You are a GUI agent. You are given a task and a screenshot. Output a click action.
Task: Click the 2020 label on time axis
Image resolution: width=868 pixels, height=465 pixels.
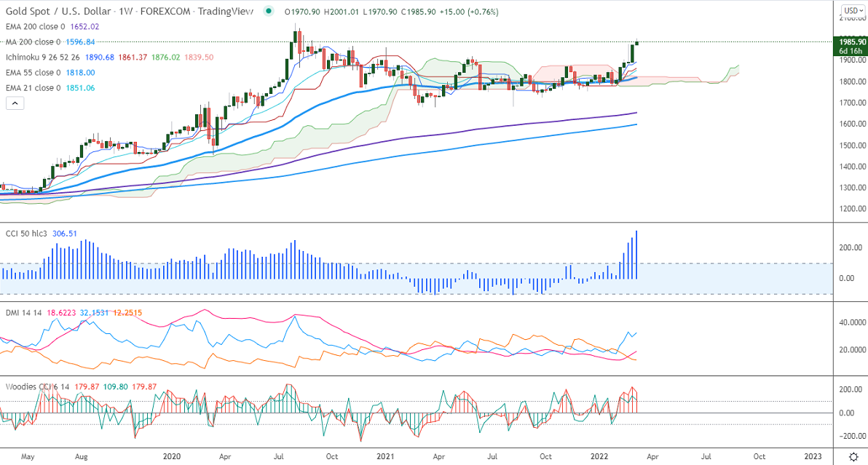172,457
